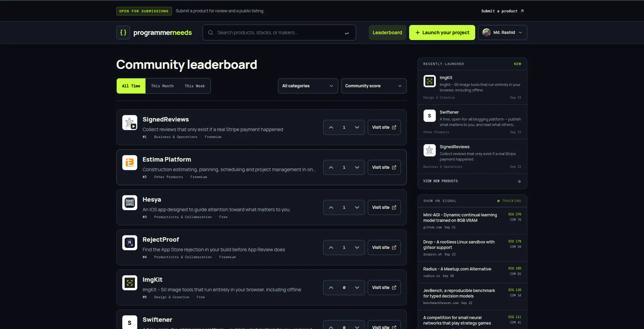Open the Community score sort dropdown
Viewport: 644px width, 329px height.
(374, 86)
